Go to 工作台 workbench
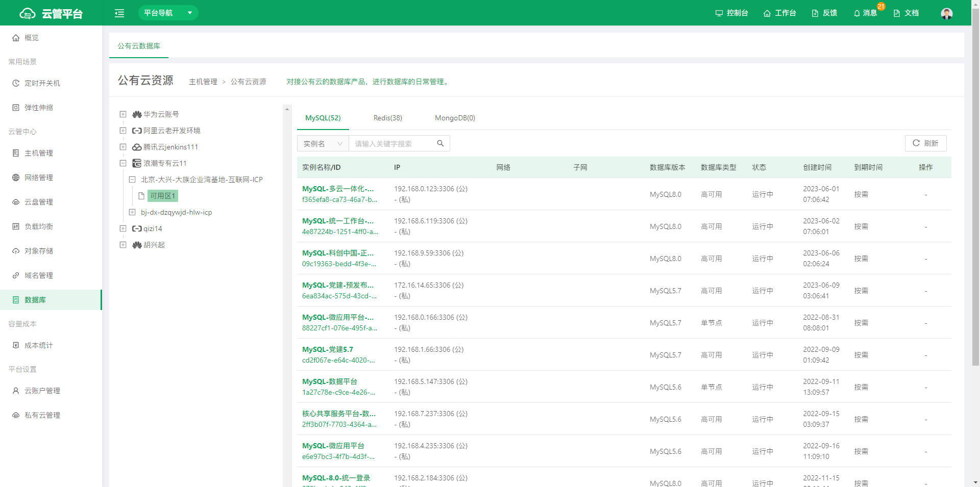This screenshot has height=487, width=980. [779, 13]
